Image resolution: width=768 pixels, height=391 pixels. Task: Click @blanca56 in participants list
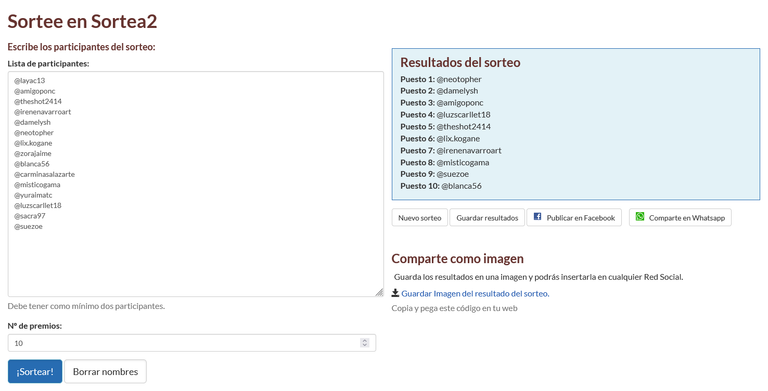pos(32,164)
